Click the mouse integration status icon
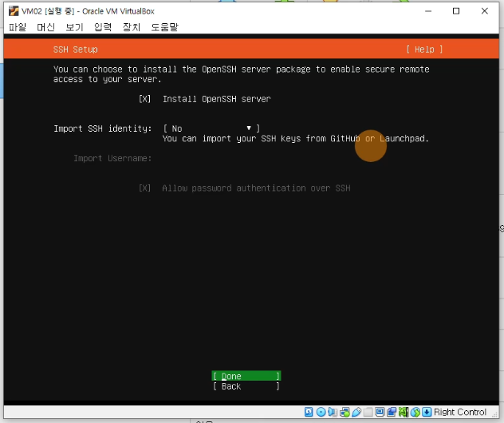 pos(415,412)
